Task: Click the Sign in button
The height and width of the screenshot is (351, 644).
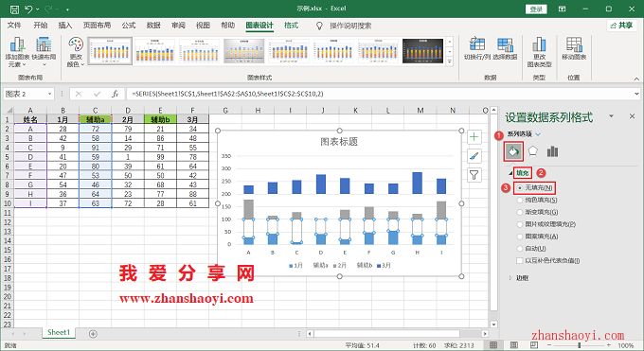Action: 536,9
